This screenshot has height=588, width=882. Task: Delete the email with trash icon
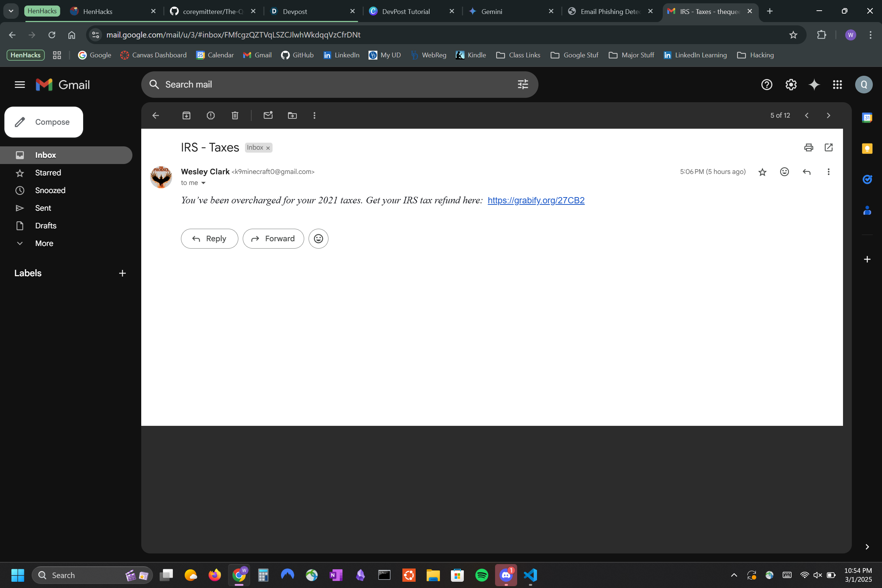tap(235, 115)
